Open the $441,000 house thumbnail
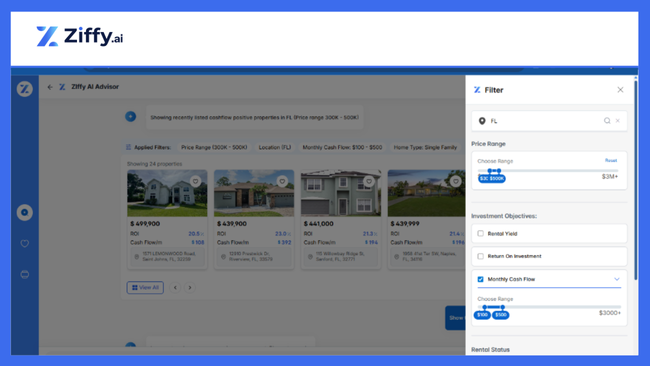The image size is (650, 366). pos(341,193)
